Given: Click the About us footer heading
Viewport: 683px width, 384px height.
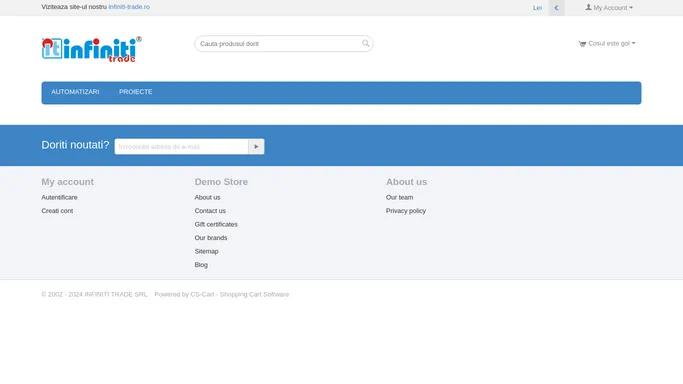Looking at the screenshot, I should tap(406, 182).
